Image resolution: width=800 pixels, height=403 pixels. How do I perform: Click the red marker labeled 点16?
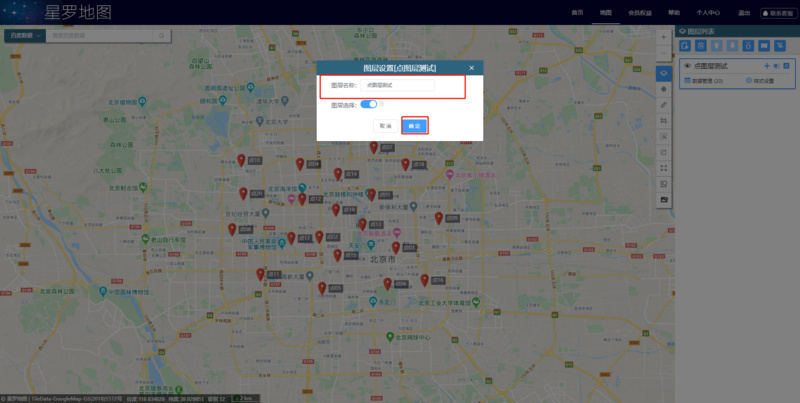coord(424,280)
